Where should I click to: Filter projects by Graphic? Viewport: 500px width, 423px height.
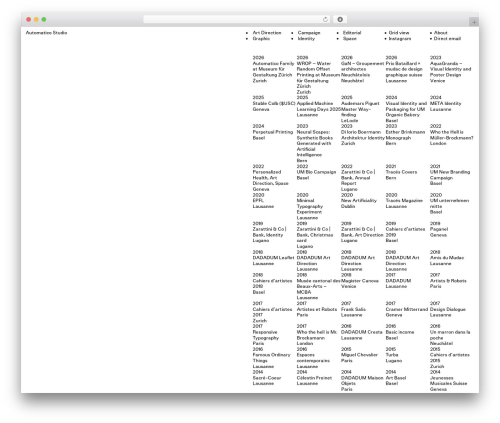[x=261, y=39]
